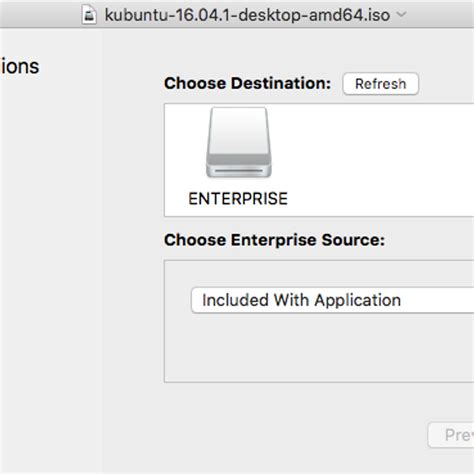
Task: Select the ENTERPRISE drive icon
Action: [239, 142]
